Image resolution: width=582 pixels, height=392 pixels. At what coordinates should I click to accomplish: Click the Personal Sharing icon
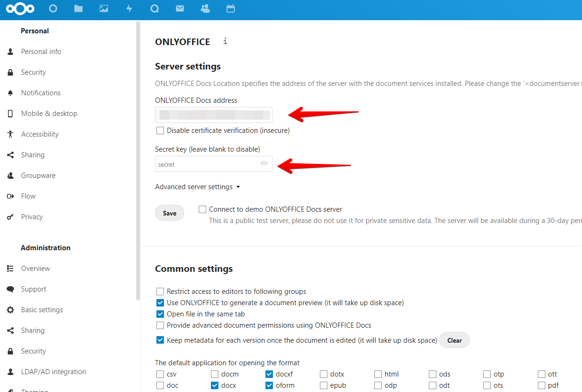[10, 155]
